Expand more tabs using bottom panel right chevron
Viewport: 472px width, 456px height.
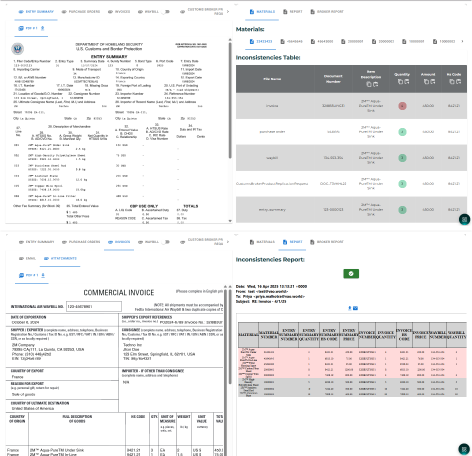point(228,242)
